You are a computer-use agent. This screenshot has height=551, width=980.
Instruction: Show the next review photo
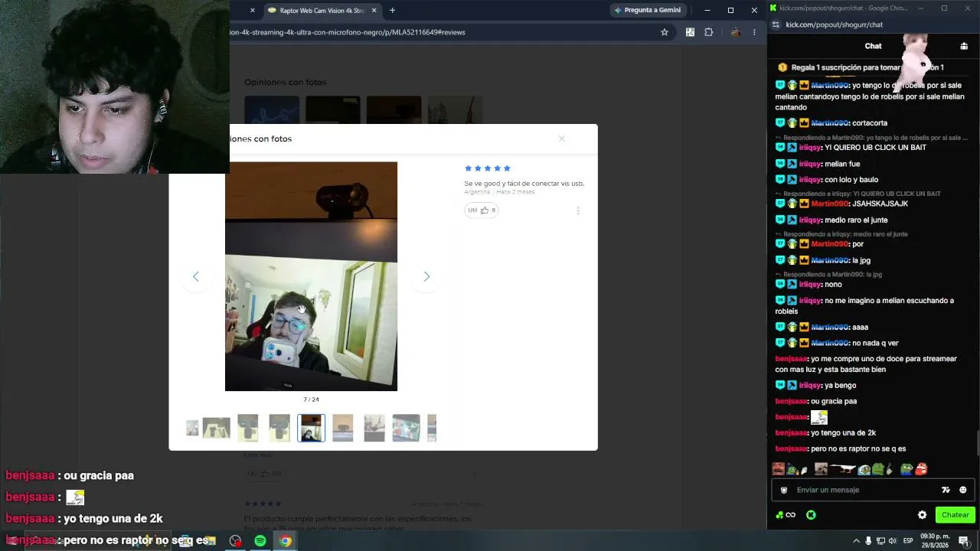[426, 276]
